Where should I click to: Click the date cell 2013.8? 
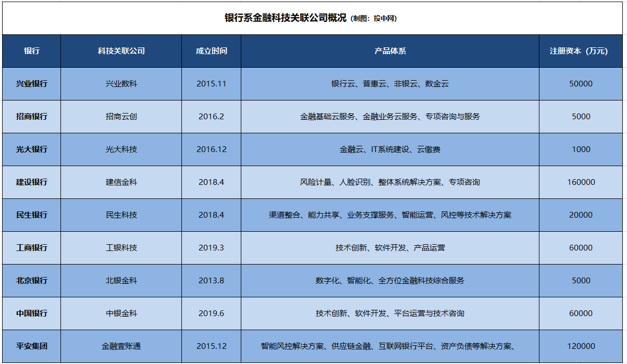click(x=212, y=281)
